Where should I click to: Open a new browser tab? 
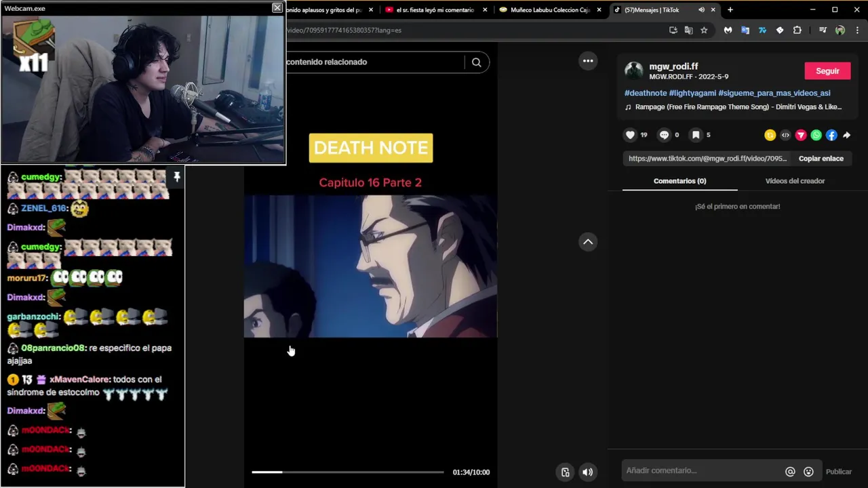click(x=730, y=10)
